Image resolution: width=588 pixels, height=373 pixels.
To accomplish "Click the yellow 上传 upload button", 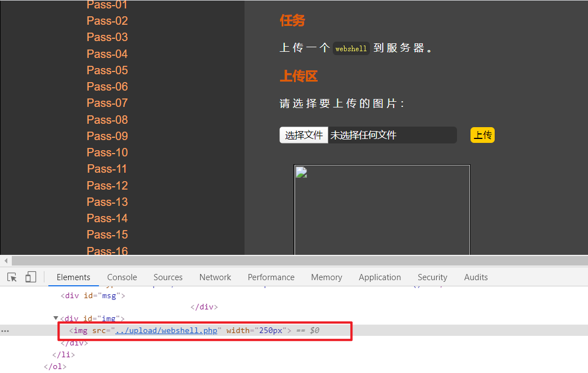I will pos(483,135).
